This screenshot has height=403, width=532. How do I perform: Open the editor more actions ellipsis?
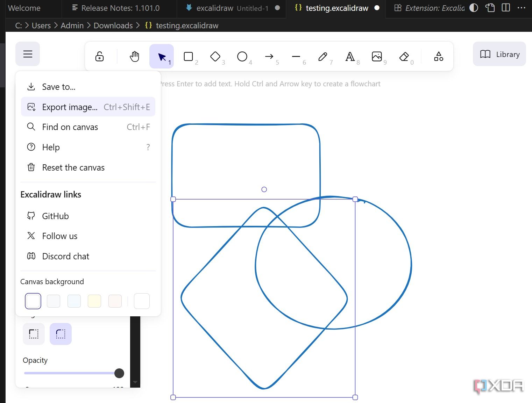pyautogui.click(x=522, y=8)
